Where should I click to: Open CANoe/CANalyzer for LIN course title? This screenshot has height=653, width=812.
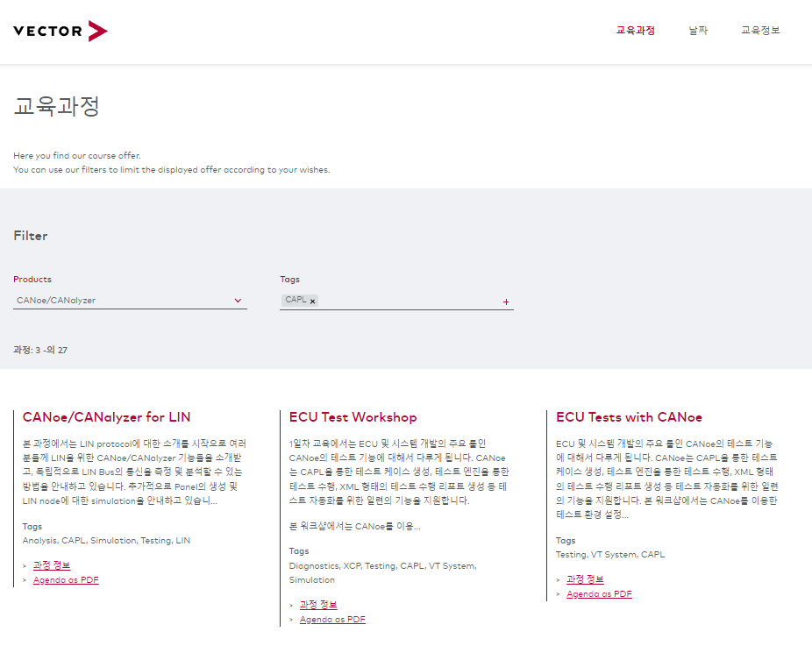coord(107,417)
